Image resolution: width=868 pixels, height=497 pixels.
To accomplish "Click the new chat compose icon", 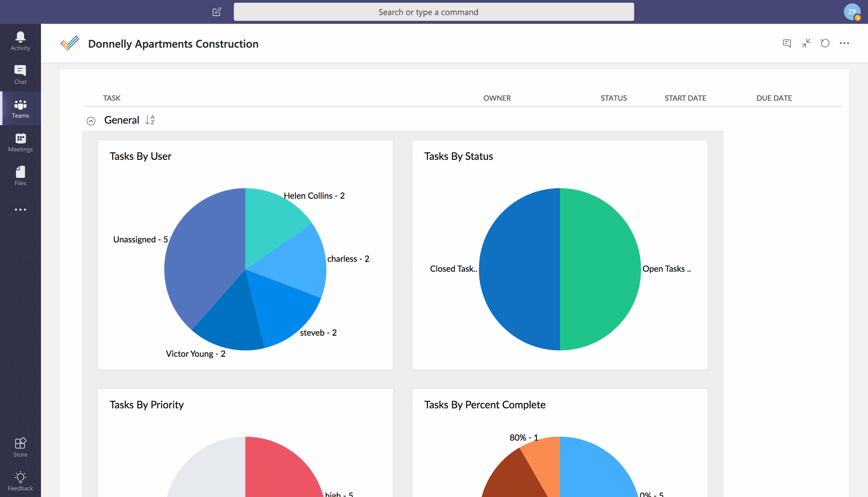I will tap(217, 12).
